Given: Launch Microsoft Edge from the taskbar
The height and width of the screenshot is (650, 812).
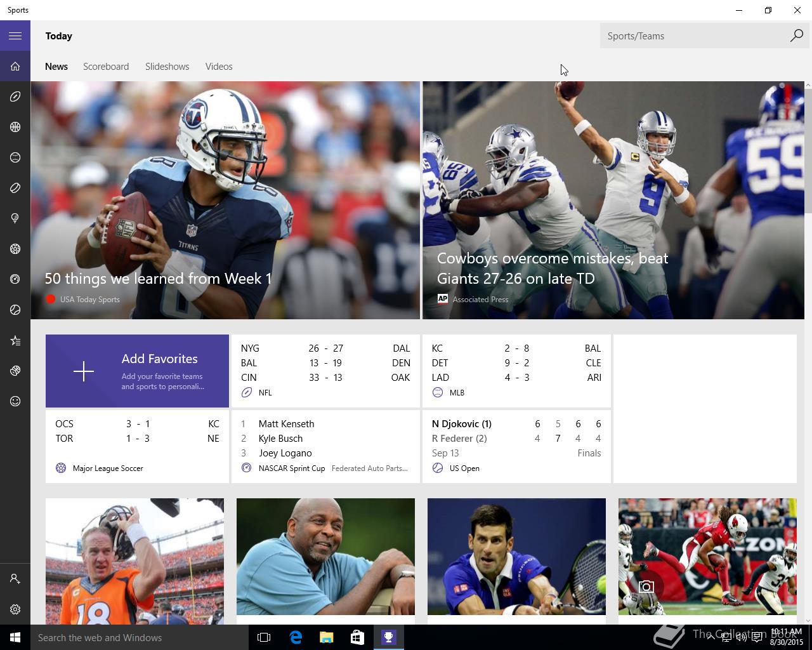Looking at the screenshot, I should pyautogui.click(x=296, y=637).
